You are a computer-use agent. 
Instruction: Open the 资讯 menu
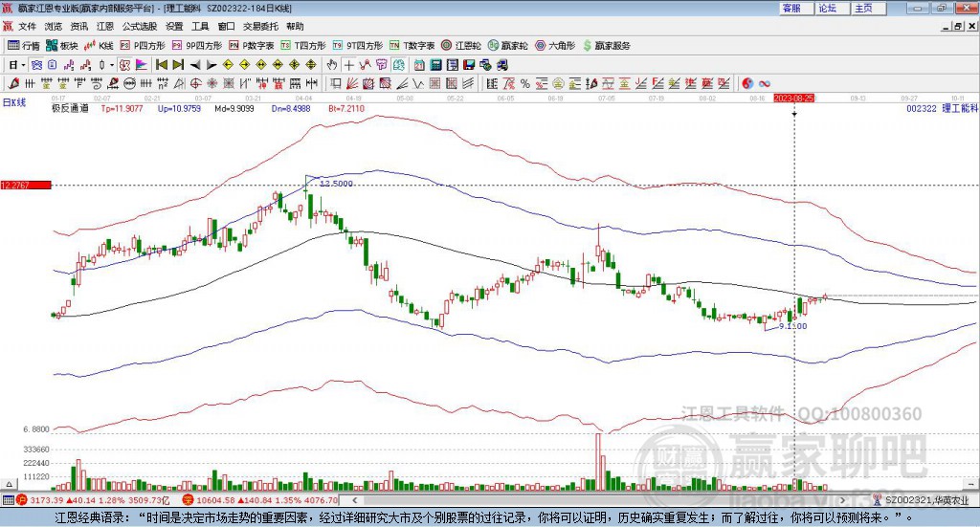[x=78, y=26]
